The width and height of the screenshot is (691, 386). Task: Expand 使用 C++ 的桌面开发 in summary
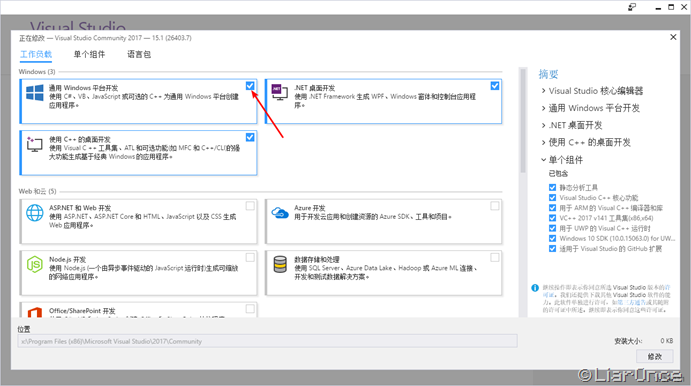pyautogui.click(x=543, y=142)
